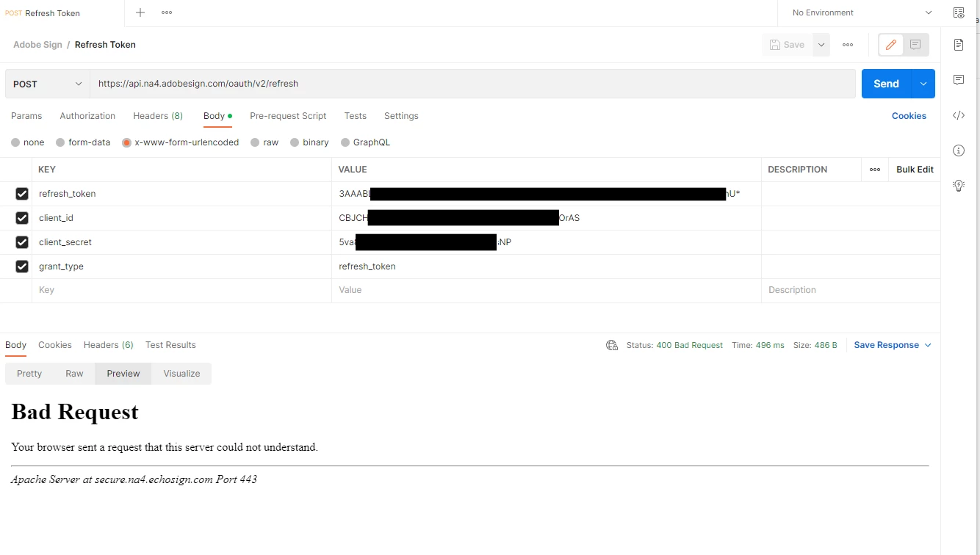
Task: Open the request Headers (8) tab
Action: tap(158, 116)
